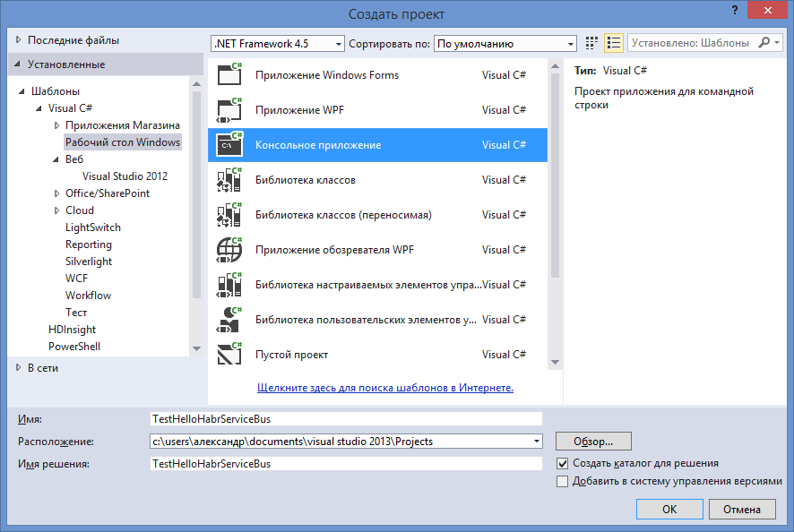The width and height of the screenshot is (794, 532).
Task: Click the Консольное приложение template icon
Action: tap(229, 144)
